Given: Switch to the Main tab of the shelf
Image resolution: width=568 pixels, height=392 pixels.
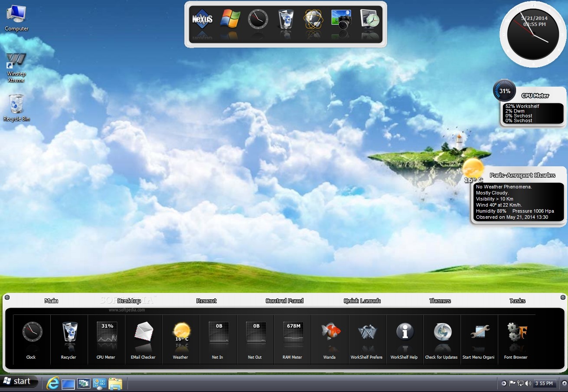Looking at the screenshot, I should point(51,301).
